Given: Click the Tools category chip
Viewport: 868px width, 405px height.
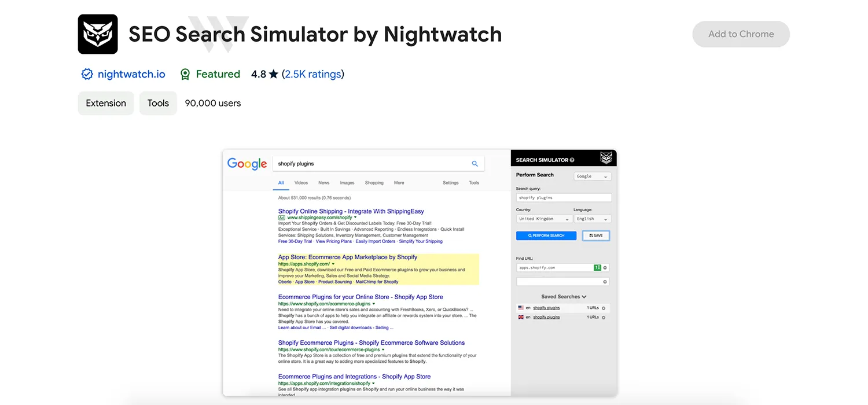Looking at the screenshot, I should tap(158, 103).
